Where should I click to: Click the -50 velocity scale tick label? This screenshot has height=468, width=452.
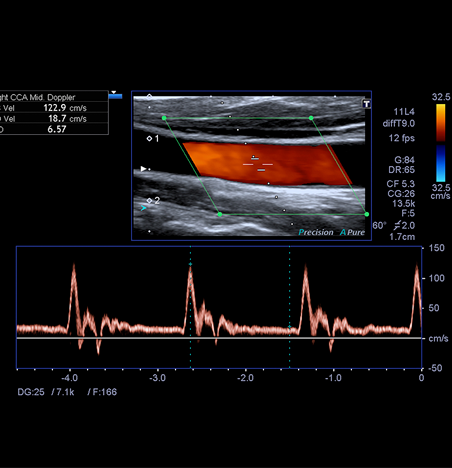click(x=435, y=368)
